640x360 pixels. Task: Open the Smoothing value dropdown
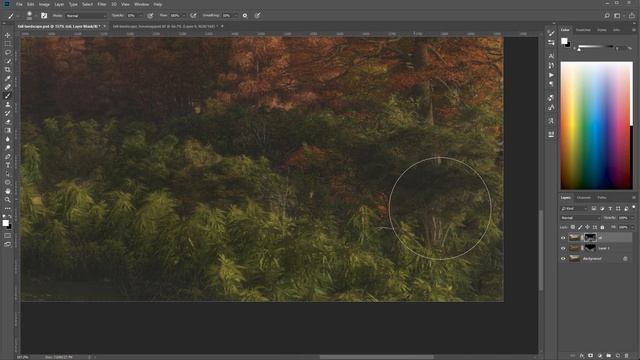[x=236, y=16]
